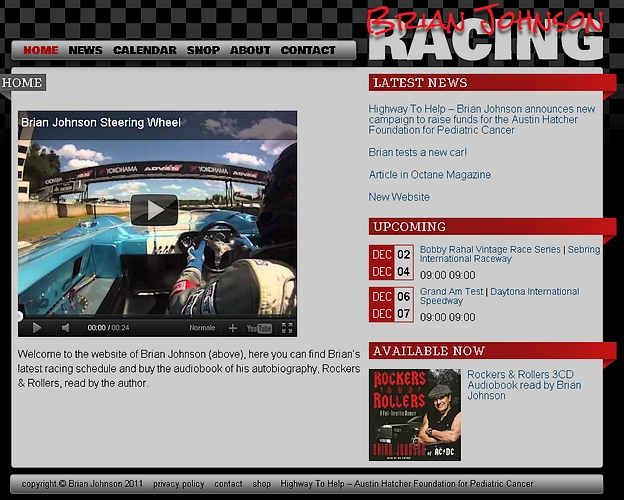Go to the CALENDAR page
This screenshot has height=500, width=624.
pos(144,50)
